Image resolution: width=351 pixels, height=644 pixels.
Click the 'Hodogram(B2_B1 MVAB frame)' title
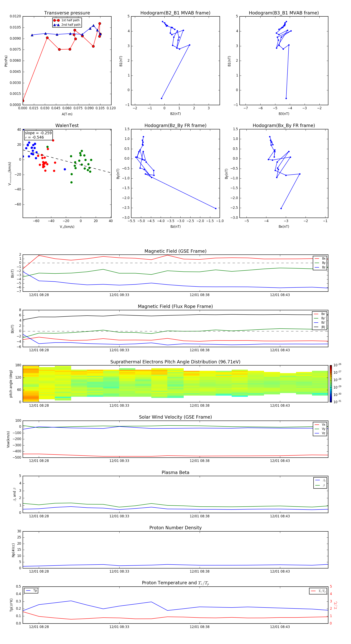pyautogui.click(x=175, y=13)
